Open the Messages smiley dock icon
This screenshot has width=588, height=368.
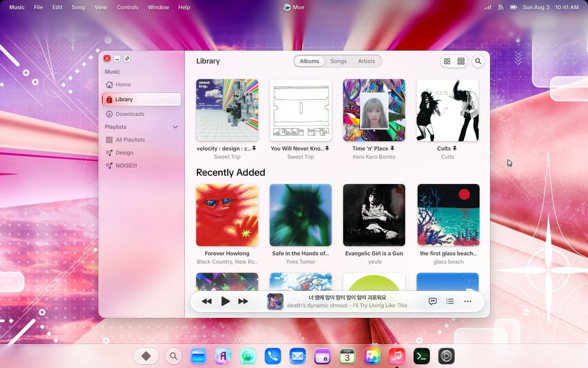click(248, 356)
